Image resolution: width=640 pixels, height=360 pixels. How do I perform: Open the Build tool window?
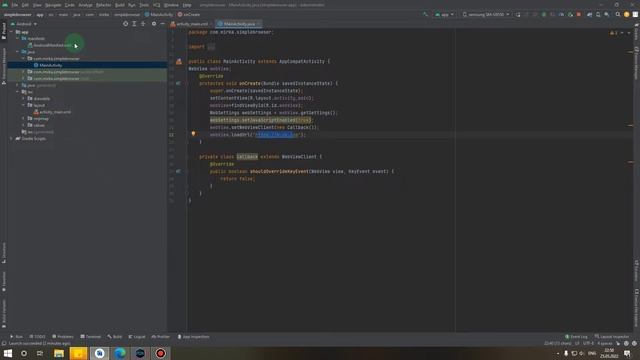[115, 337]
